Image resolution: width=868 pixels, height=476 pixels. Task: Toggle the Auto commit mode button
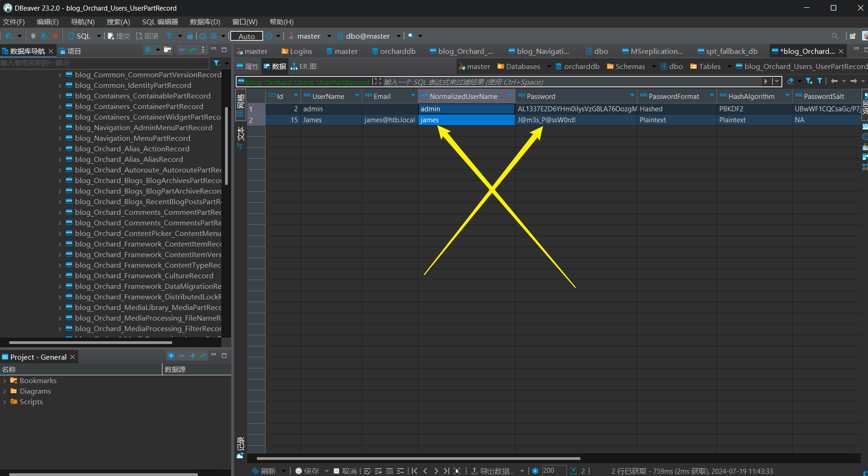coord(247,36)
